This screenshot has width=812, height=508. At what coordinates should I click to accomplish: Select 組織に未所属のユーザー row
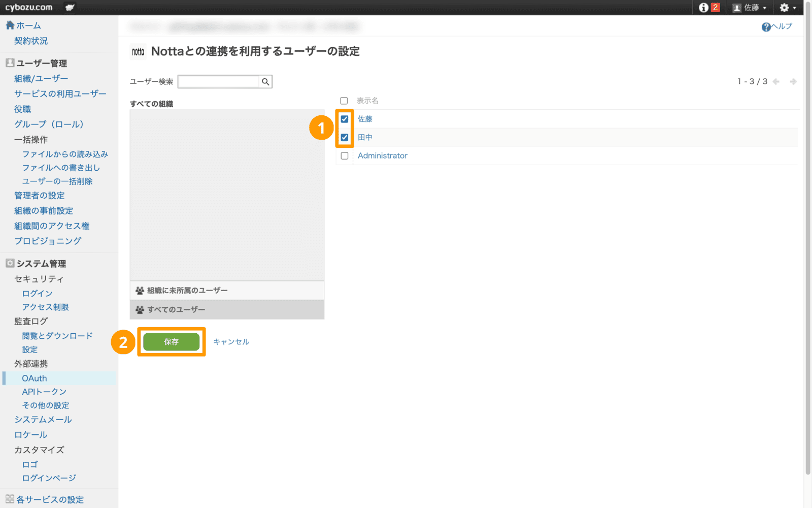(227, 291)
